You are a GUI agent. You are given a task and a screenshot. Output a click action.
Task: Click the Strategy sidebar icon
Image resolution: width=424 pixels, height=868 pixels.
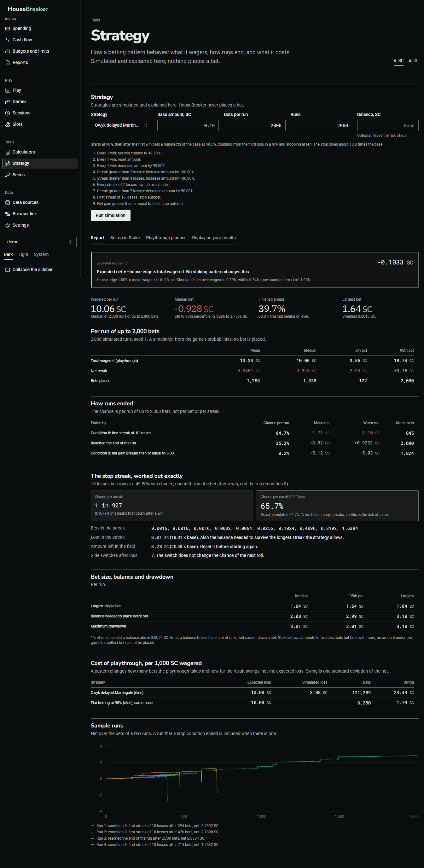point(8,164)
